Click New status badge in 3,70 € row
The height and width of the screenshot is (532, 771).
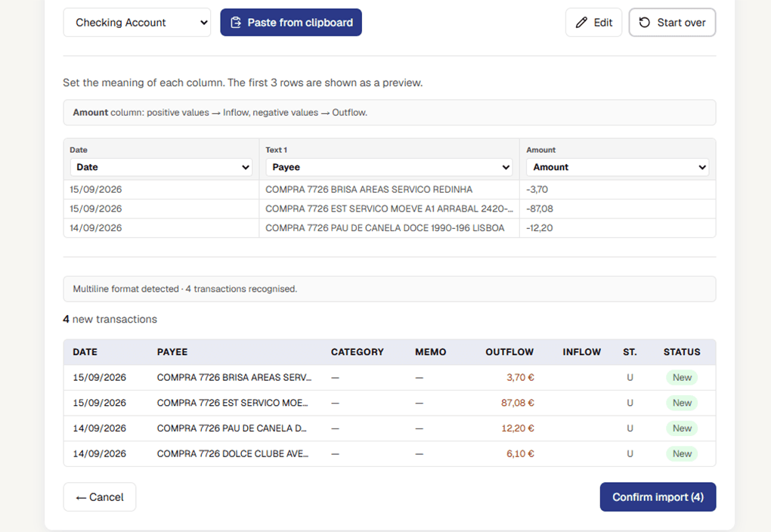(x=682, y=378)
